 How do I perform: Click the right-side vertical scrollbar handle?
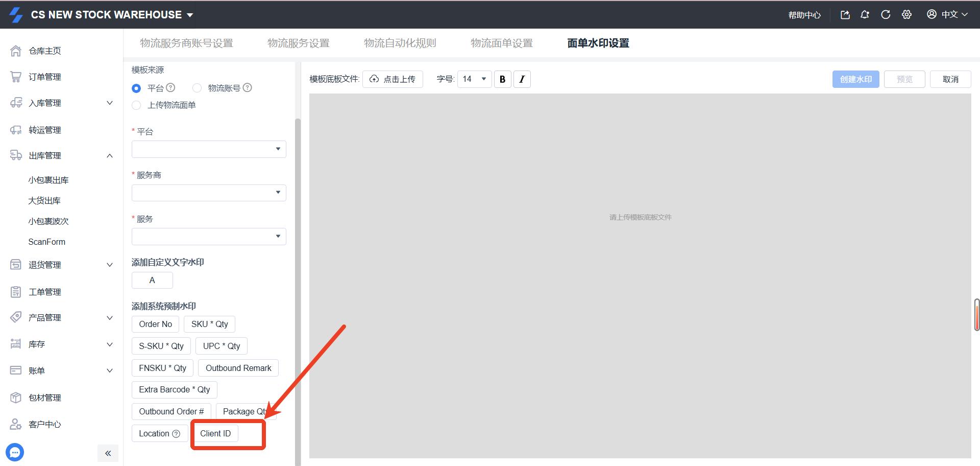976,315
